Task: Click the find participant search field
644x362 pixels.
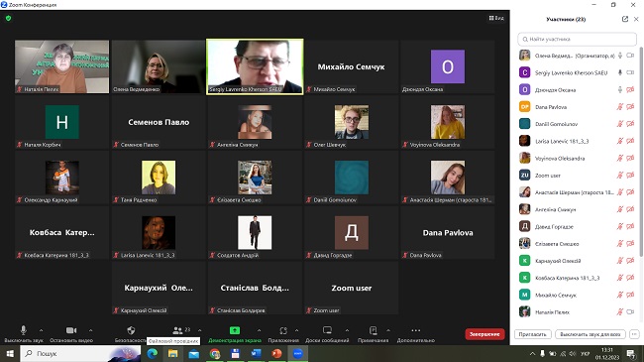Action: tap(577, 39)
